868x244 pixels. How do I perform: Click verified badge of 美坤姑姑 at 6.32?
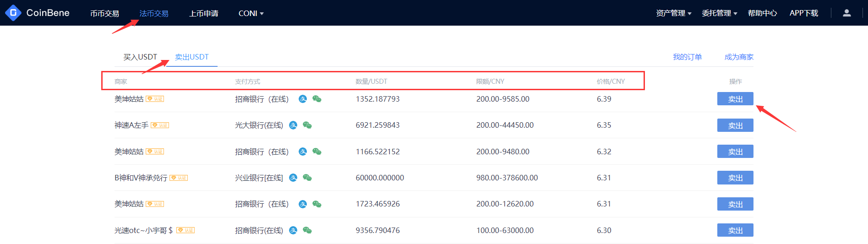pos(155,152)
